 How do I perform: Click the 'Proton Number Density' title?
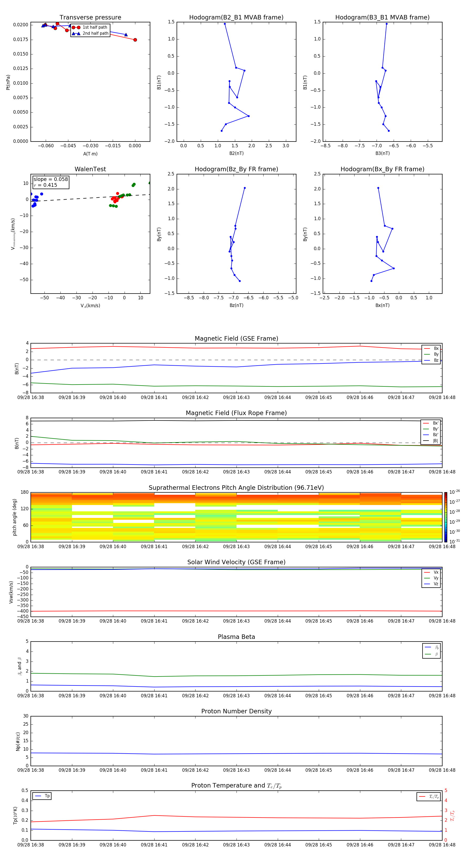(x=236, y=711)
